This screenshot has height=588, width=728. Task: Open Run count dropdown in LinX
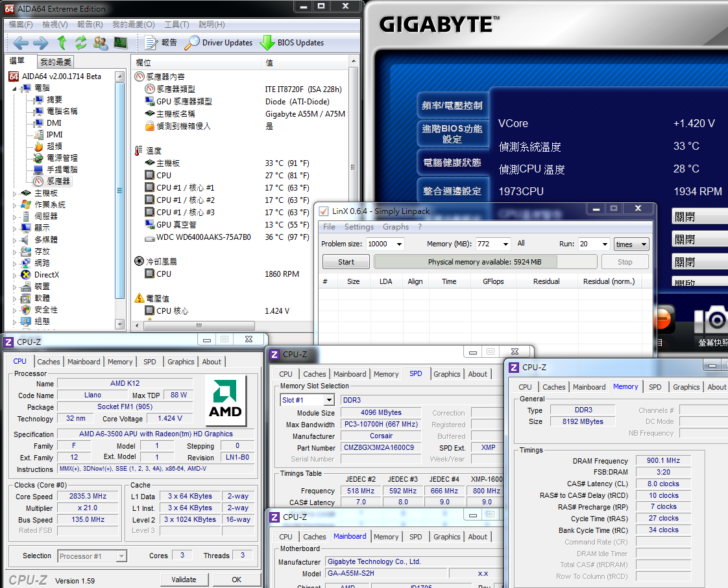pos(605,244)
